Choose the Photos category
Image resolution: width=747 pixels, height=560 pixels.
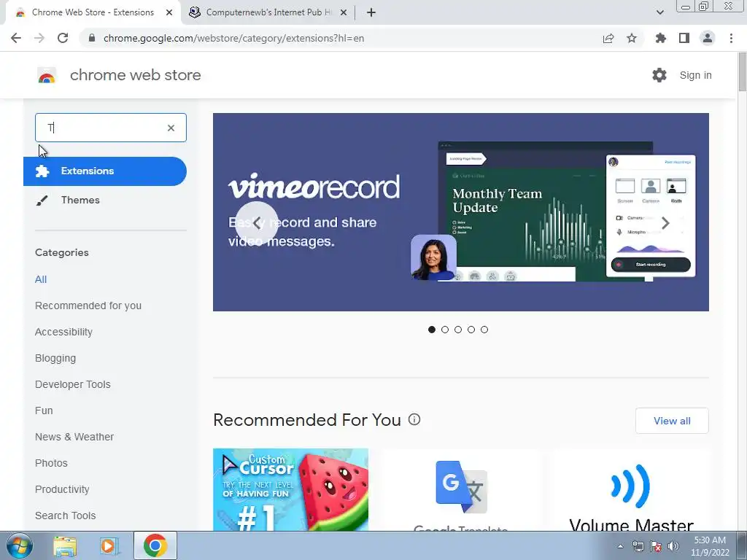point(51,463)
